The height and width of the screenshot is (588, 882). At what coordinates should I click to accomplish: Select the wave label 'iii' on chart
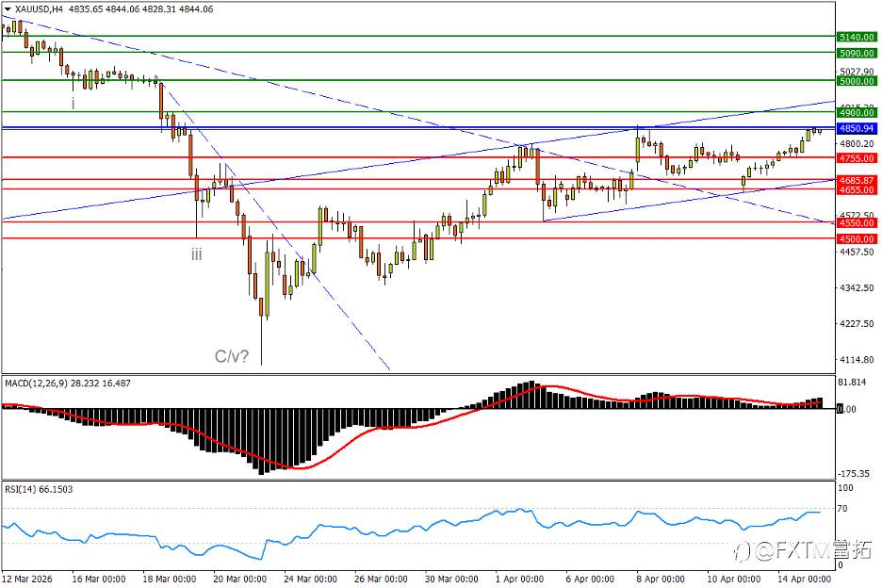click(196, 254)
